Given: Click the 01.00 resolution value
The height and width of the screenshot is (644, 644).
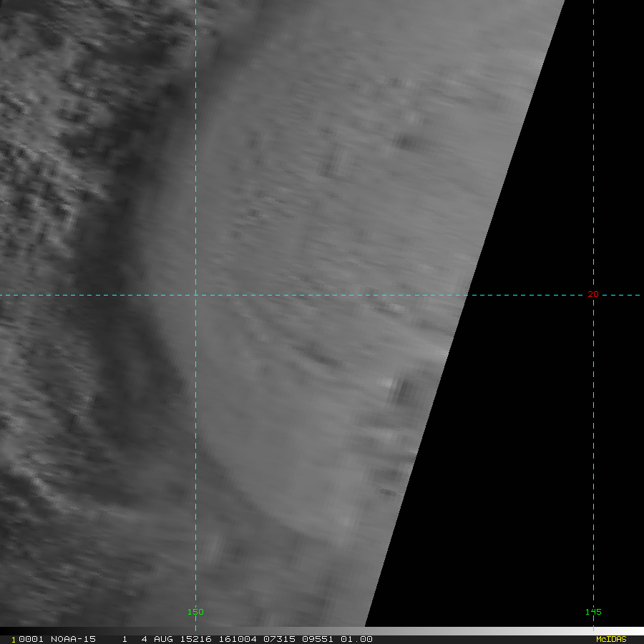Looking at the screenshot, I should click(x=356, y=639).
